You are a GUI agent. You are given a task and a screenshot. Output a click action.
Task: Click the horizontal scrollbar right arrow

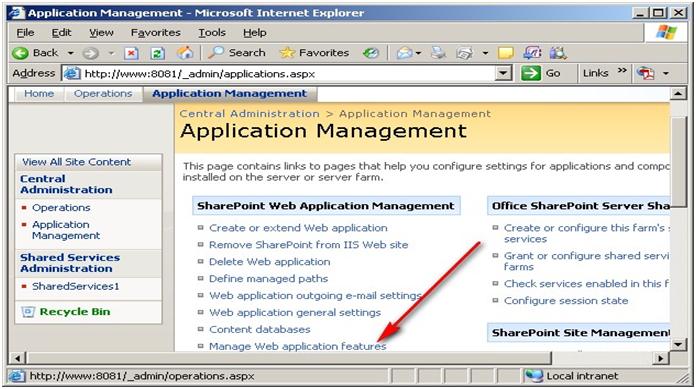661,358
